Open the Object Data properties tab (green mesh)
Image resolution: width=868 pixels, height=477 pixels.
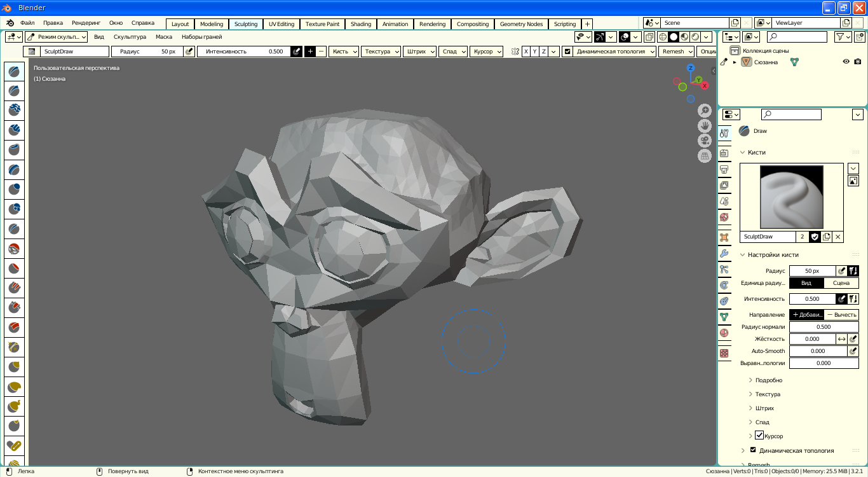click(724, 316)
